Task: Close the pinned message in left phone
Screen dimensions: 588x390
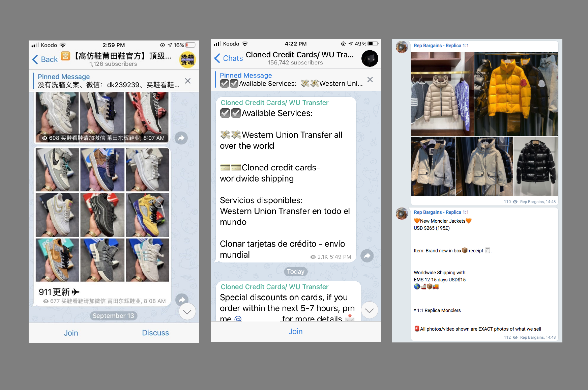Action: pyautogui.click(x=188, y=81)
